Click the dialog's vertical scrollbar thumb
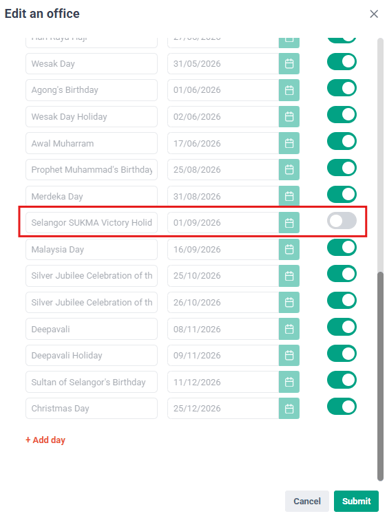 (380, 376)
